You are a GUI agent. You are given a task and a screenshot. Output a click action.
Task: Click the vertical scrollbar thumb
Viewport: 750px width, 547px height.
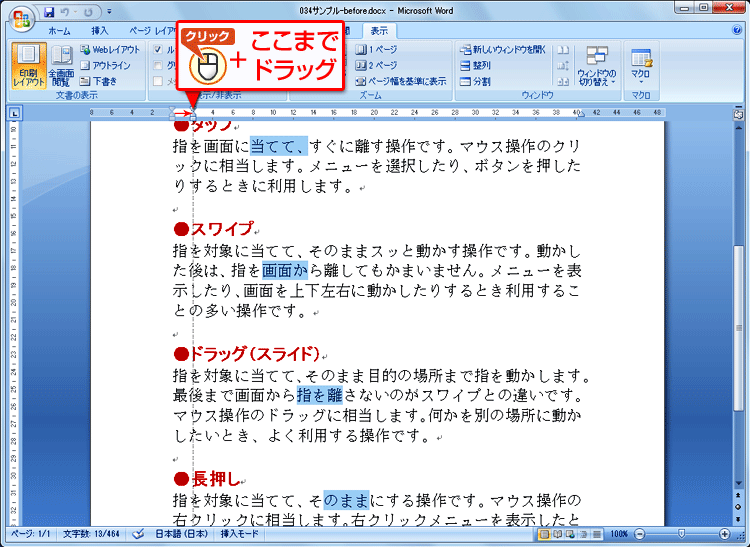[739, 328]
